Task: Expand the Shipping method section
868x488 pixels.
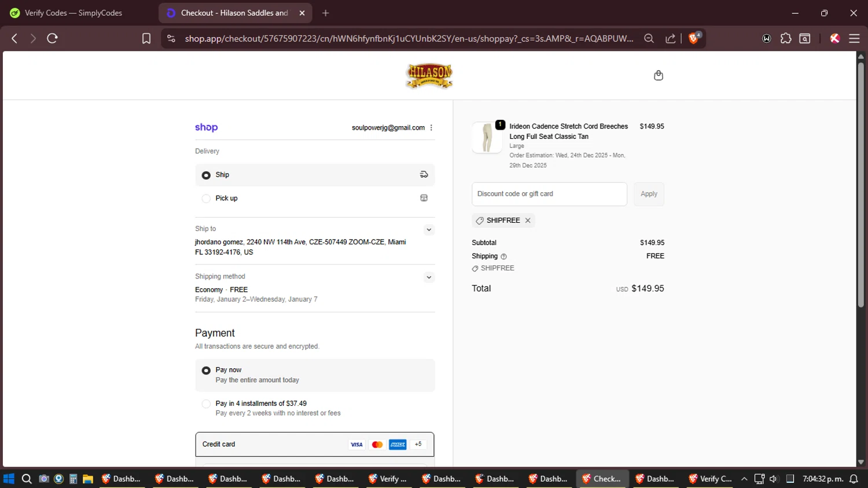Action: point(429,277)
